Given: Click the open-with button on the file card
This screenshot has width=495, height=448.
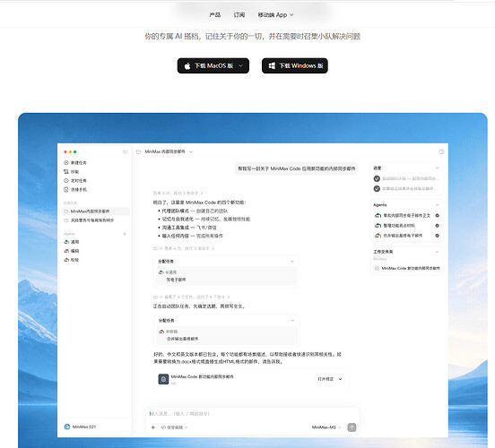Looking at the screenshot, I should tap(326, 379).
